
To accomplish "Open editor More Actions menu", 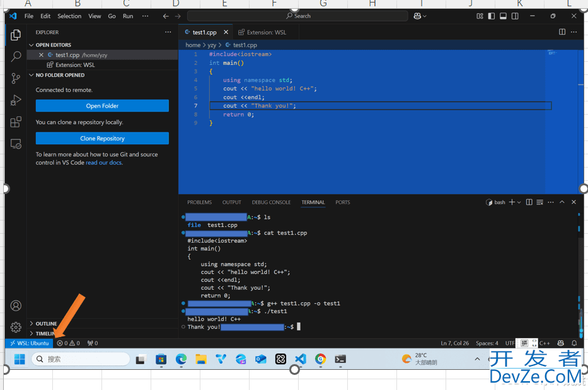I will tap(574, 32).
